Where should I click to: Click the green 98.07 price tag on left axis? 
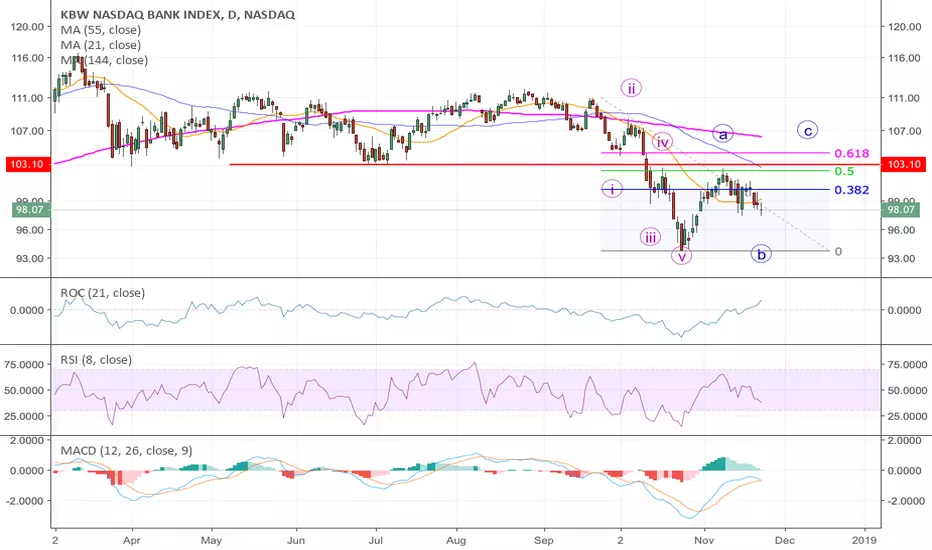[x=31, y=209]
